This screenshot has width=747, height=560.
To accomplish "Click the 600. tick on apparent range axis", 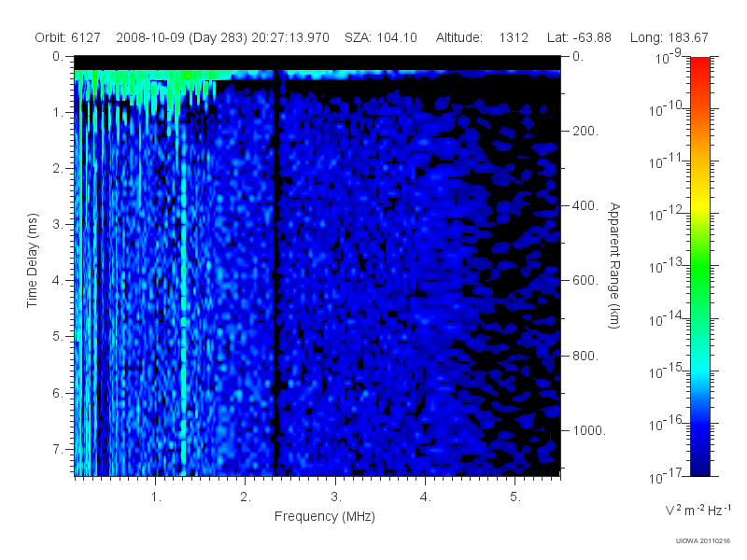I will [585, 281].
